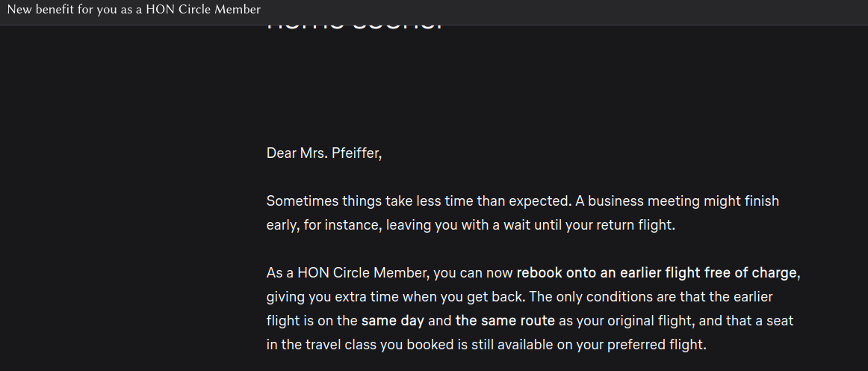Click the bold text "same day"
868x371 pixels.
[x=393, y=321]
